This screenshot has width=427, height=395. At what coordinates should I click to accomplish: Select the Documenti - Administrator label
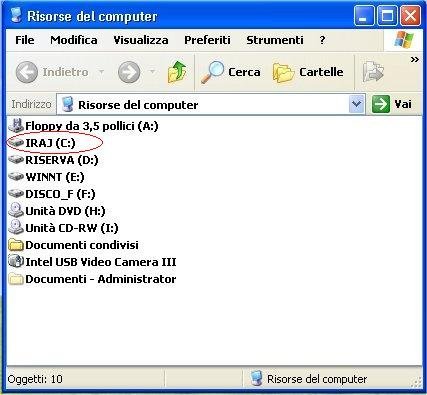[101, 279]
